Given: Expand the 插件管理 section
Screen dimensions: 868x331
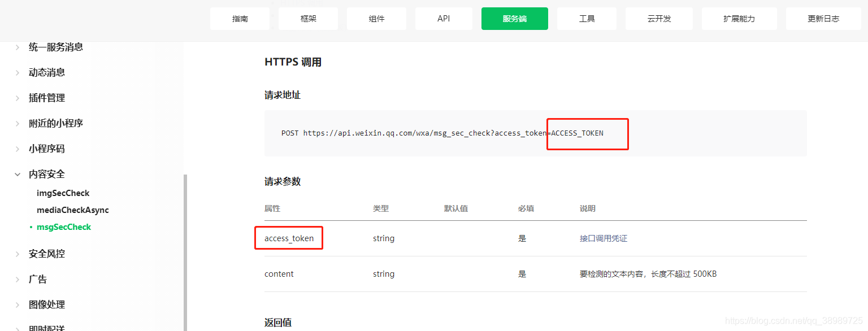Looking at the screenshot, I should (46, 98).
